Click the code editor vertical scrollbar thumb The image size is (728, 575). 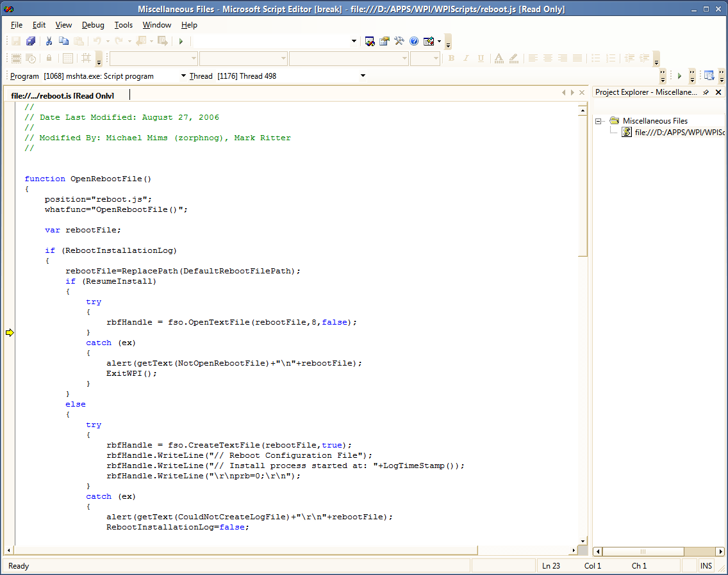pyautogui.click(x=583, y=186)
